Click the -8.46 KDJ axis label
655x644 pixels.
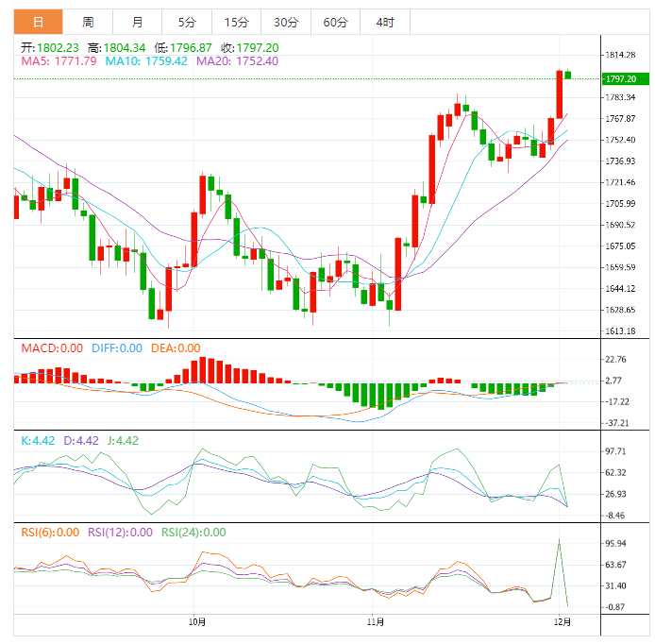615,516
